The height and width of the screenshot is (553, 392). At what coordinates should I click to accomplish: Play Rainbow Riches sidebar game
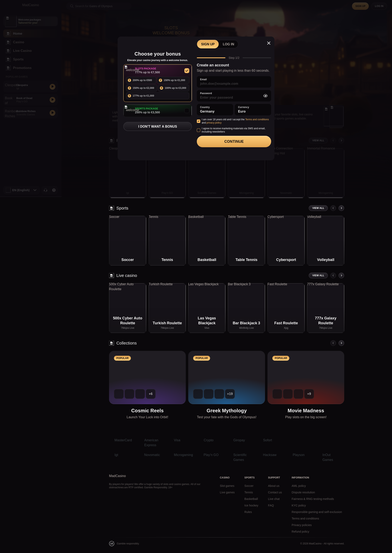point(52,113)
